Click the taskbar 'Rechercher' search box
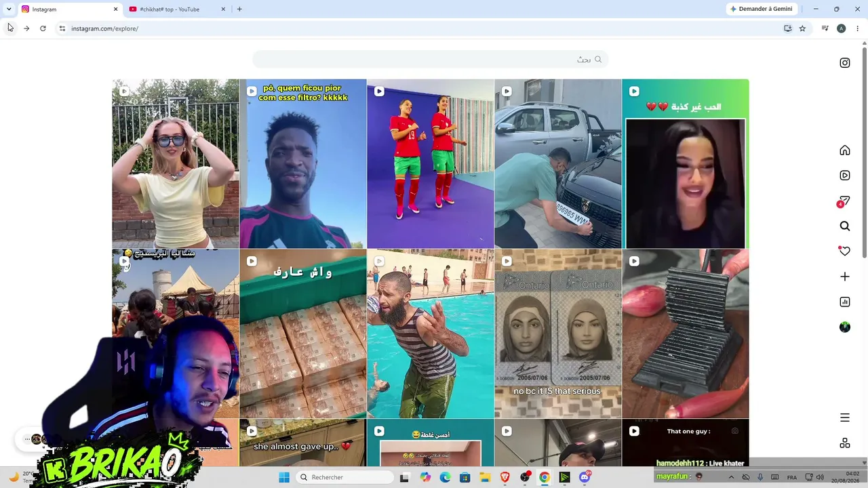 pyautogui.click(x=345, y=477)
